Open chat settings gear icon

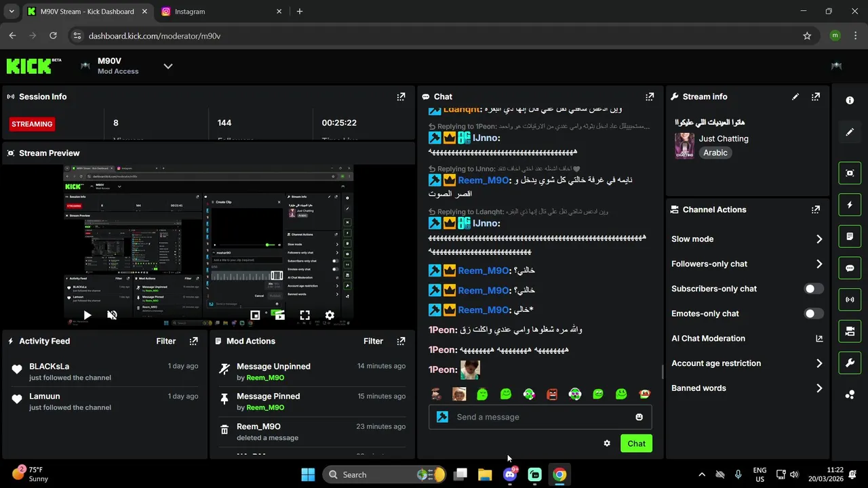tap(607, 443)
